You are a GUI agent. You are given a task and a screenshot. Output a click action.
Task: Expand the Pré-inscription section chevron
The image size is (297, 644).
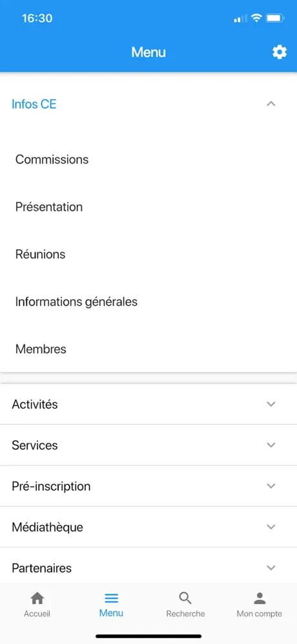coord(271,486)
